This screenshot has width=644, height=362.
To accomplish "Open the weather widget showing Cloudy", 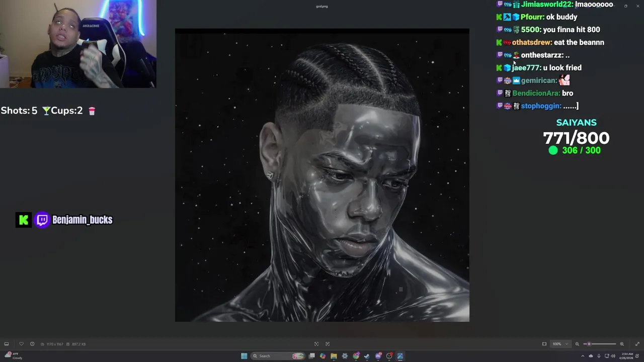I will [x=14, y=356].
